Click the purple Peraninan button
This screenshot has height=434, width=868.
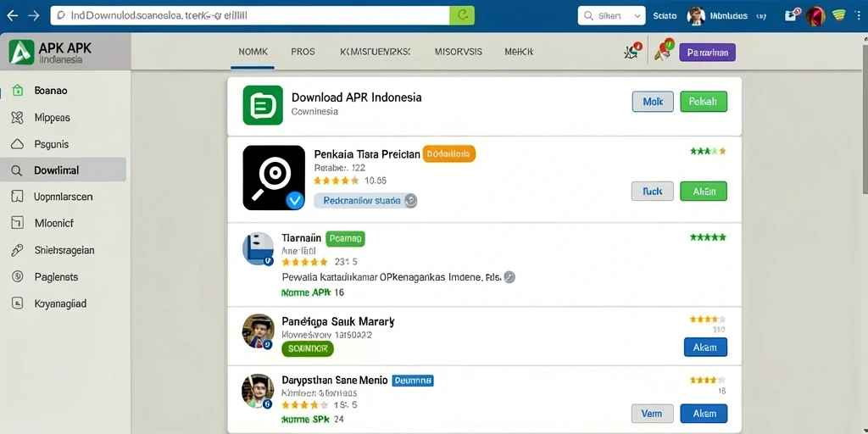coord(707,53)
